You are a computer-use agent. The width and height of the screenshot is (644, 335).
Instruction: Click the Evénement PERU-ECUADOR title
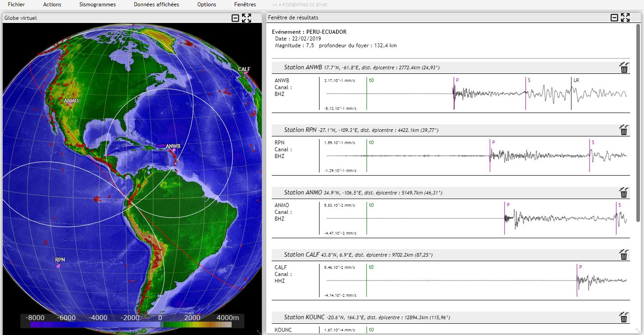tap(309, 32)
